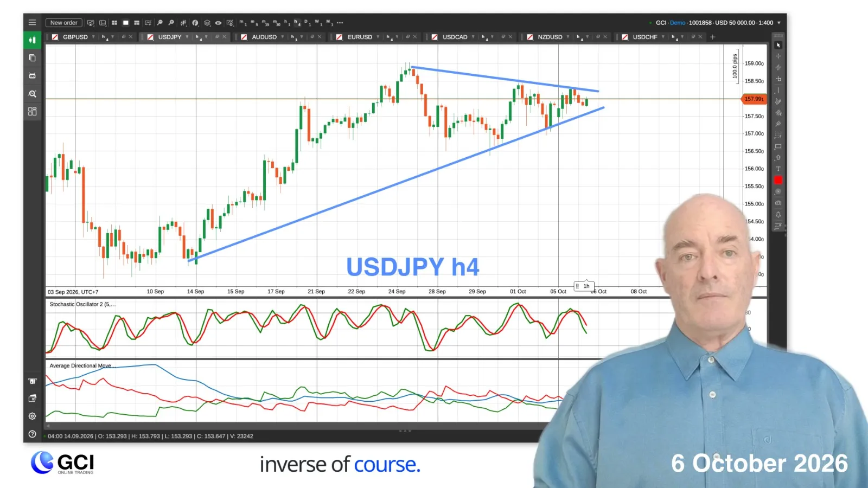This screenshot has width=868, height=488.
Task: Select the cursor pointer drawing tool
Action: coord(778,45)
